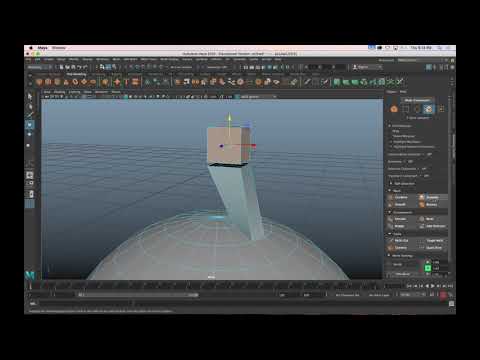Viewport: 480px width, 360px height.
Task: Run Combine in the Mesh section
Action: point(401,197)
